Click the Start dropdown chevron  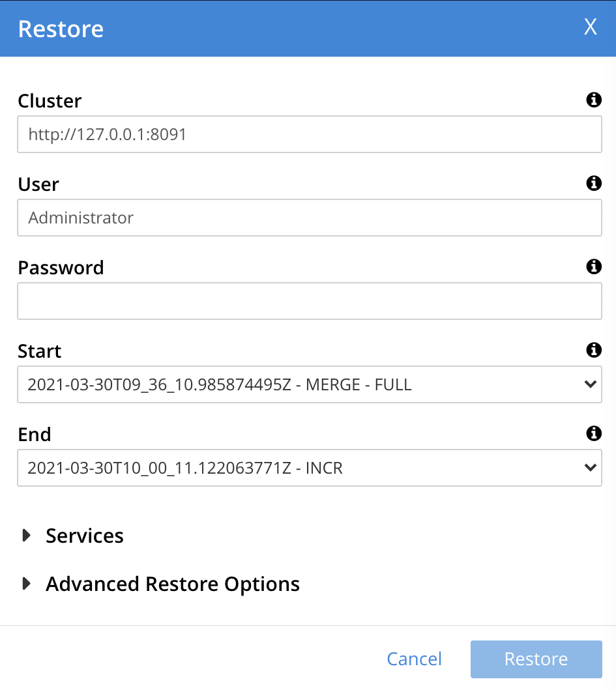click(x=591, y=384)
